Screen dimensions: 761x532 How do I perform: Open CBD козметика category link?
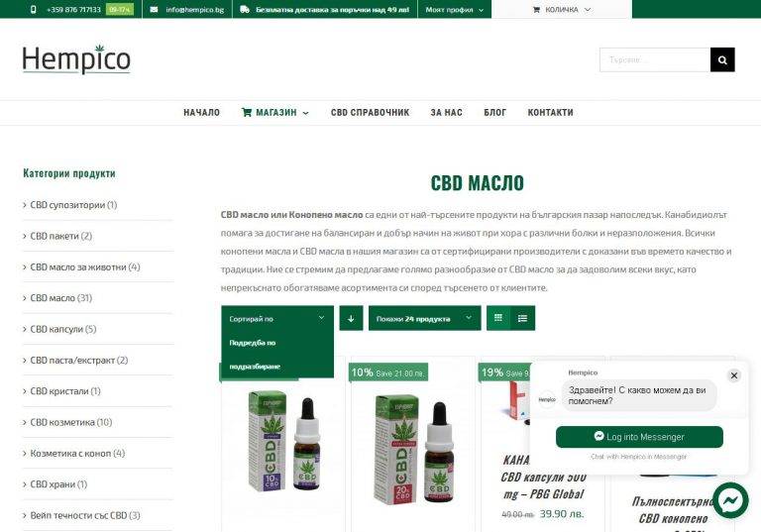click(62, 422)
